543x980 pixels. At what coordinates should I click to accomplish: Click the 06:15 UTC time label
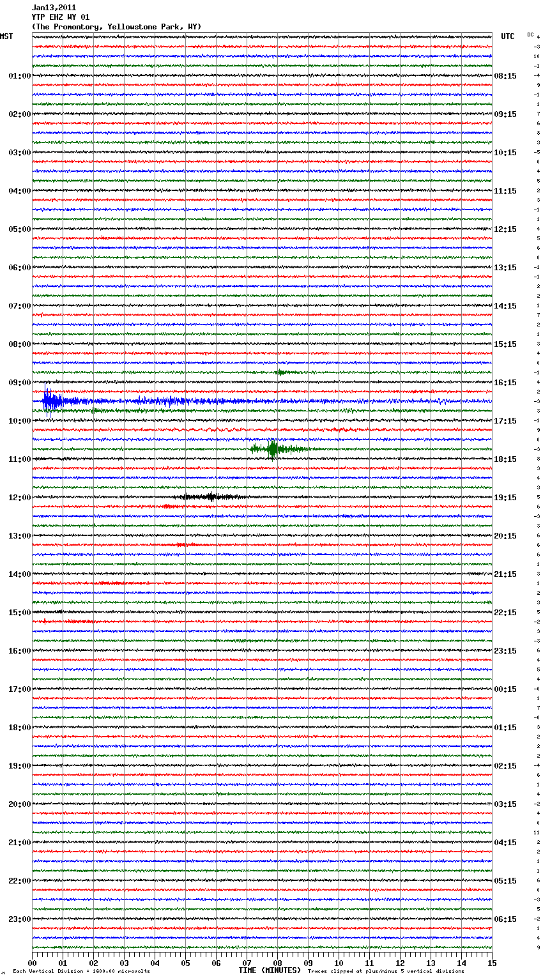point(505,919)
